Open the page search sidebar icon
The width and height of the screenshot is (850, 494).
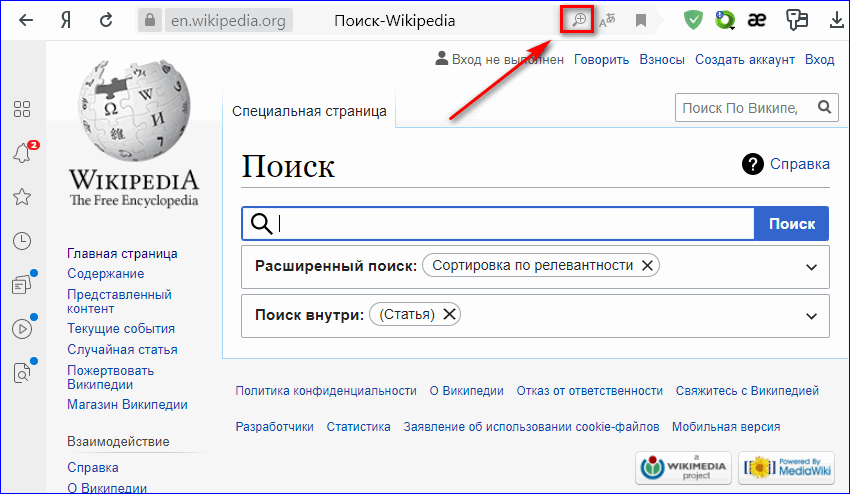pos(22,373)
